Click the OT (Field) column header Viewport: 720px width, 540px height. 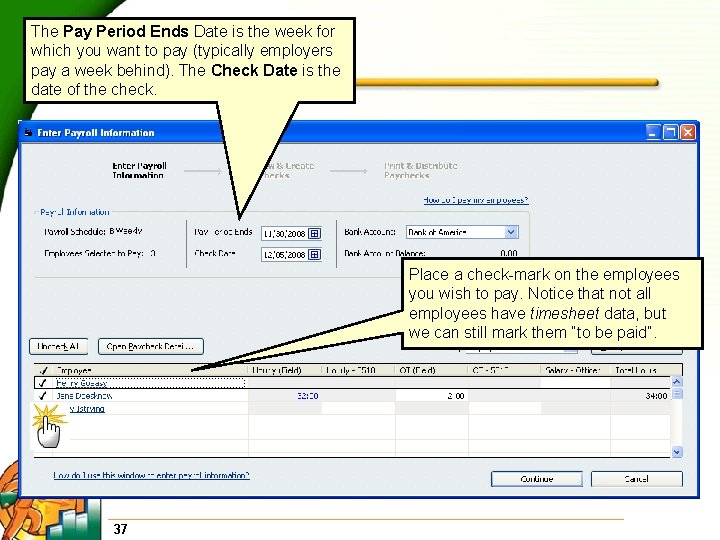tap(432, 370)
